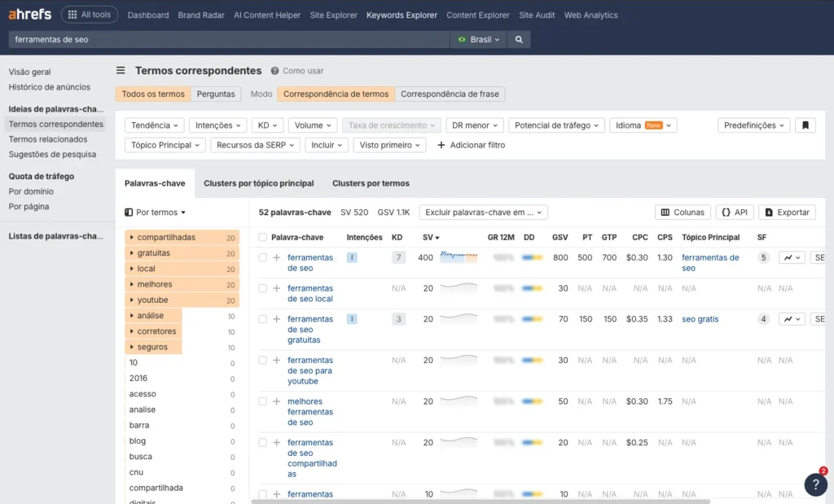Add ferramentas de seo para youtube plus

pyautogui.click(x=277, y=360)
